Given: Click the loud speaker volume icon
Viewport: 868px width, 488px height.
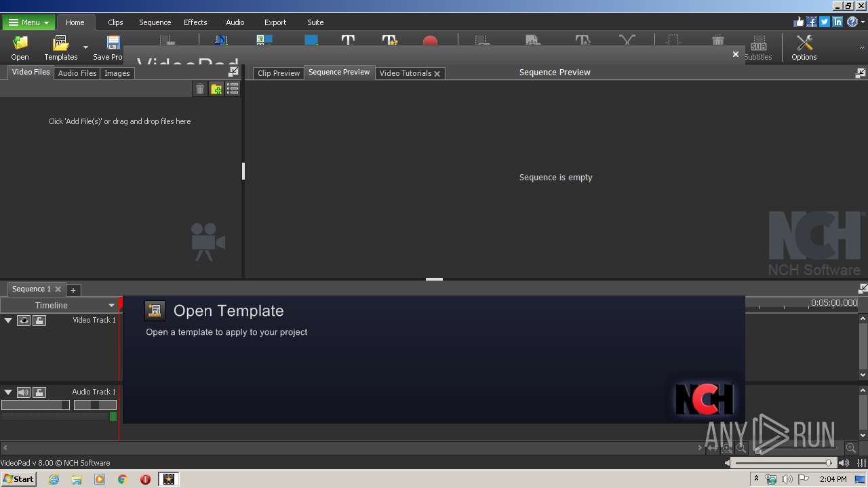Looking at the screenshot, I should tap(844, 463).
